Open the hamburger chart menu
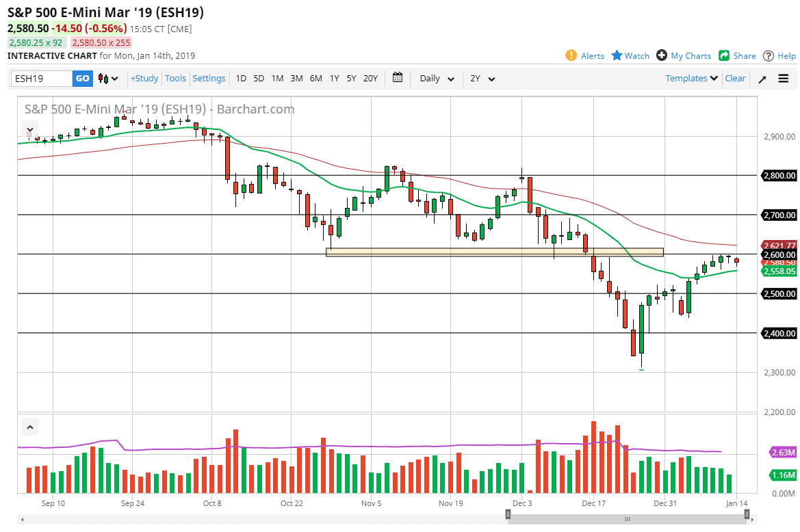 tap(783, 78)
